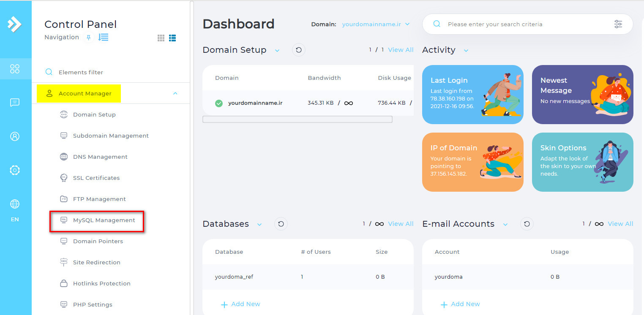Click the 736.44 KB disk usage value

point(392,103)
